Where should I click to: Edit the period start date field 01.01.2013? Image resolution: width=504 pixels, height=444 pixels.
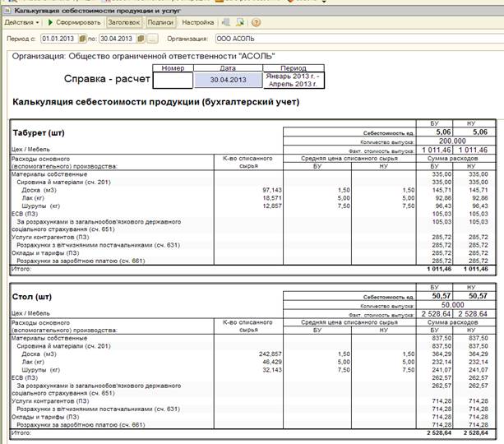[60, 39]
